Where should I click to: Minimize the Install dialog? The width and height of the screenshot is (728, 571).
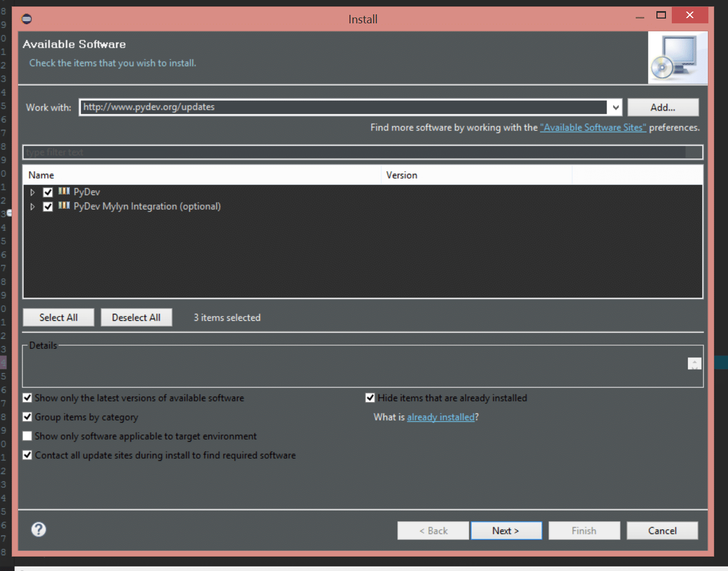pos(640,17)
